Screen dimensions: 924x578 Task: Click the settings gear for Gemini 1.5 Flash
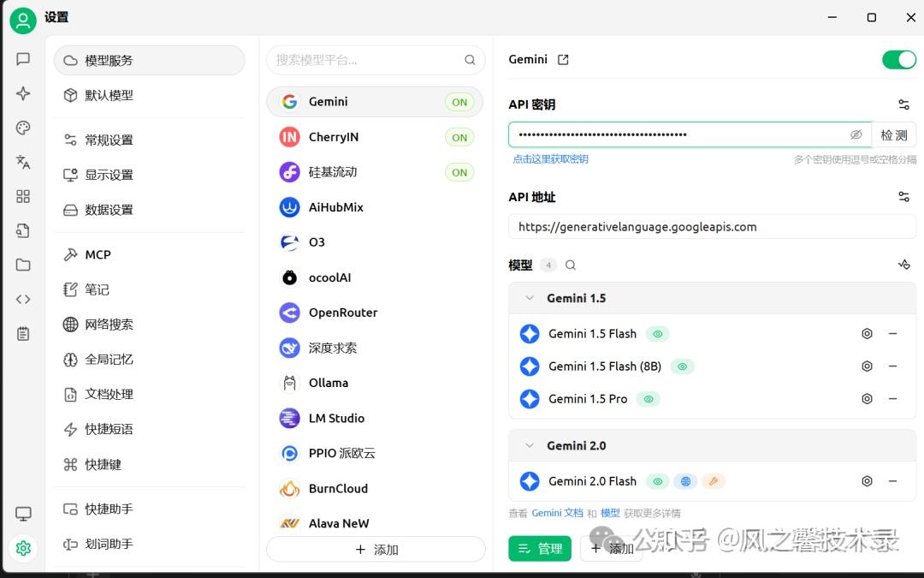867,334
